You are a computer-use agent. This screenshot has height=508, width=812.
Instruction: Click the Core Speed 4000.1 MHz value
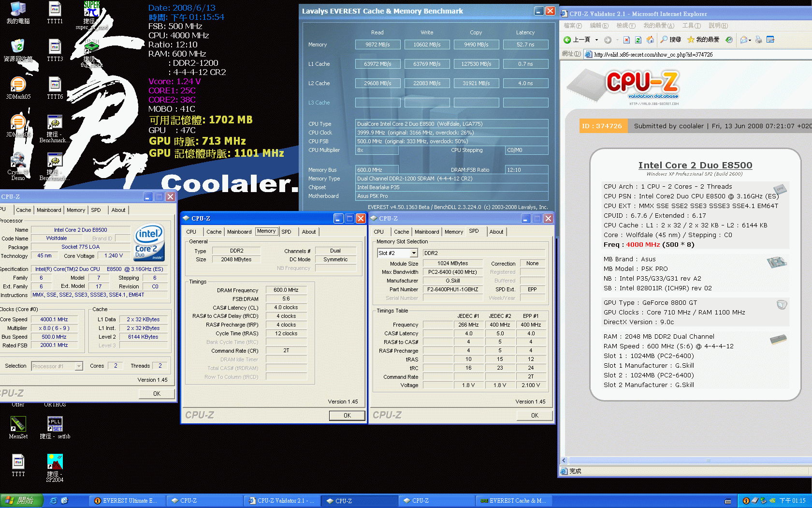click(54, 319)
